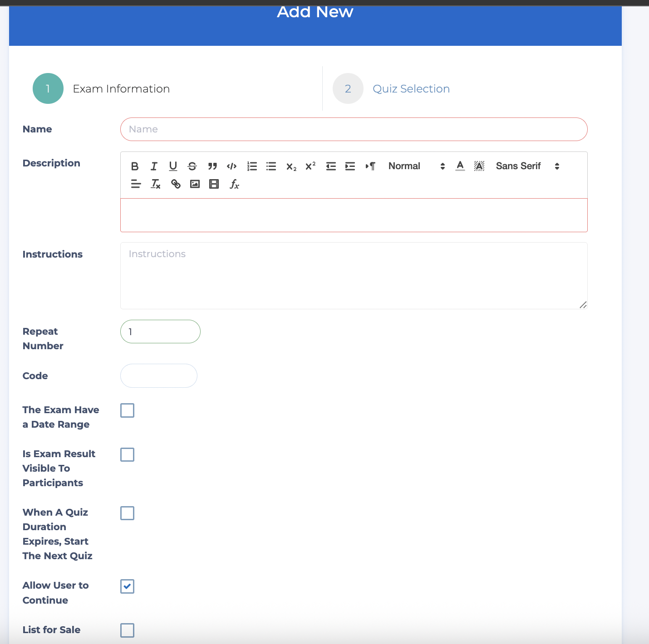Start a numbered ordered list

[x=252, y=166]
